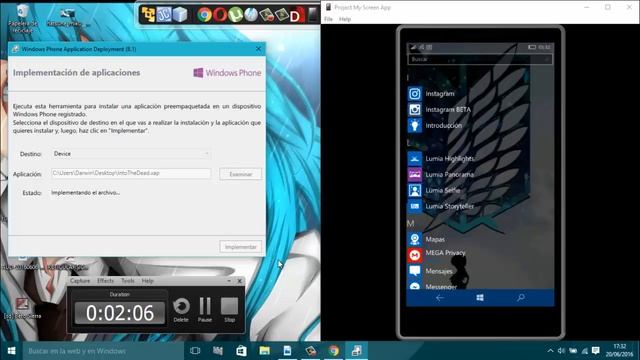
Task: Open the recorder's Capture menu
Action: click(x=80, y=281)
